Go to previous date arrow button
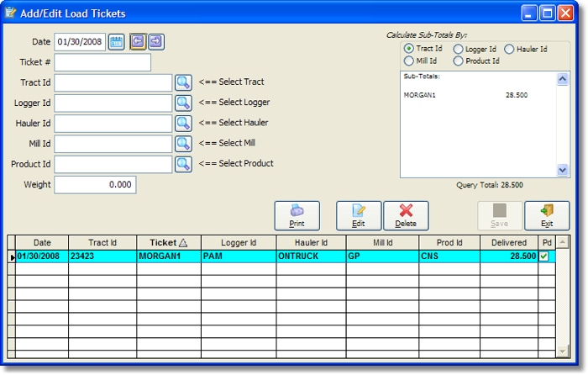Screen dimensions: 588x375 click(x=138, y=42)
